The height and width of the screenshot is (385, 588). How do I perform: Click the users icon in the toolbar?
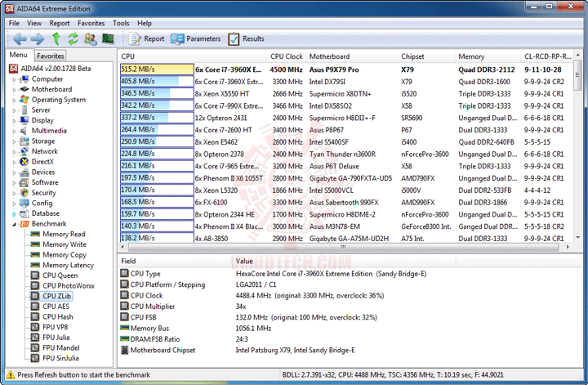(91, 38)
